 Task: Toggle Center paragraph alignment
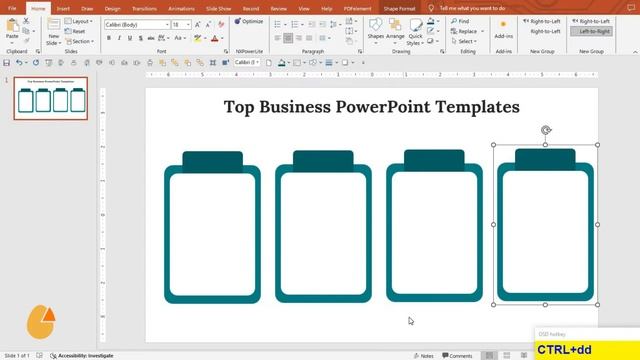pyautogui.click(x=288, y=38)
